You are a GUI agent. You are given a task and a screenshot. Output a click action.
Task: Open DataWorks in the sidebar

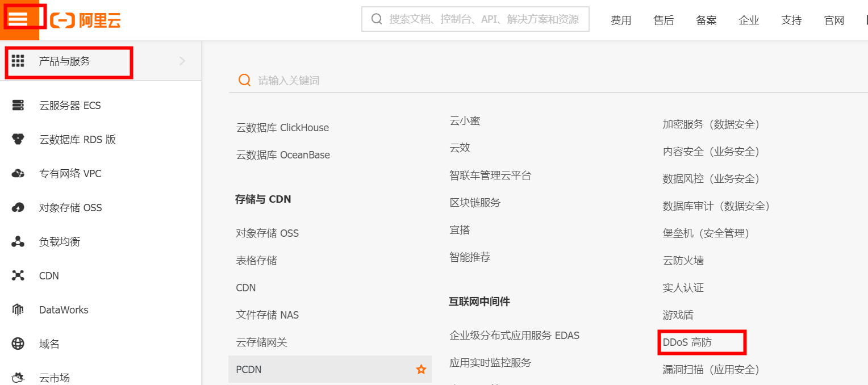(64, 310)
